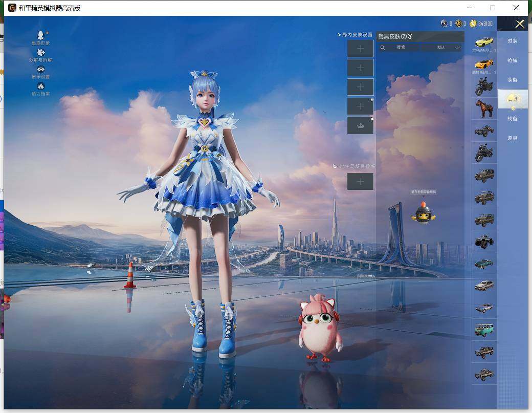Screen dimensions: 532x413
Task: Click the 请在右侧装备载具 tooltip label
Action: [424, 192]
